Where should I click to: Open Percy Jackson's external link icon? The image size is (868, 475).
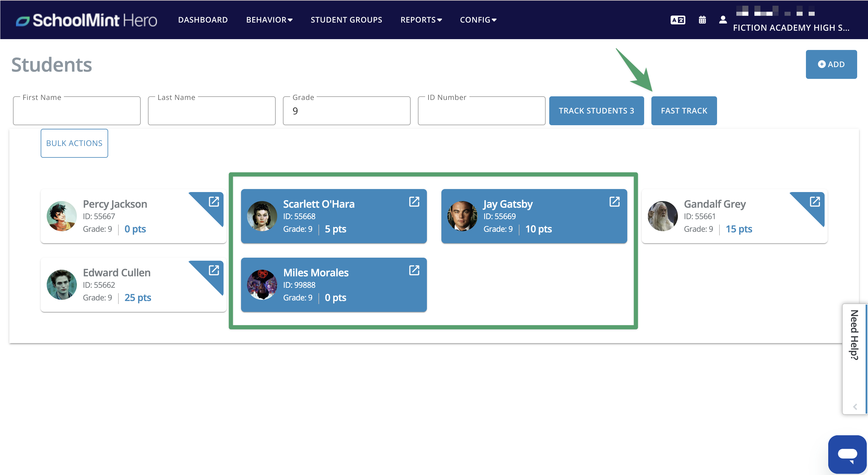pyautogui.click(x=214, y=202)
